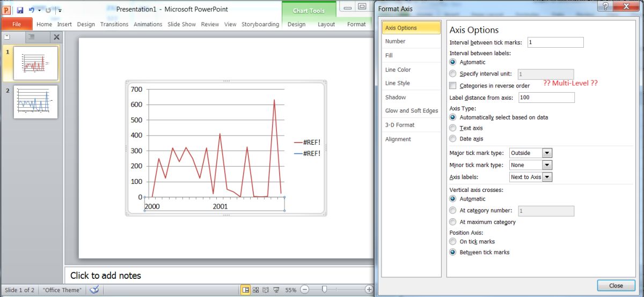Select Between tick marks position
This screenshot has width=644, height=297.
[x=453, y=252]
